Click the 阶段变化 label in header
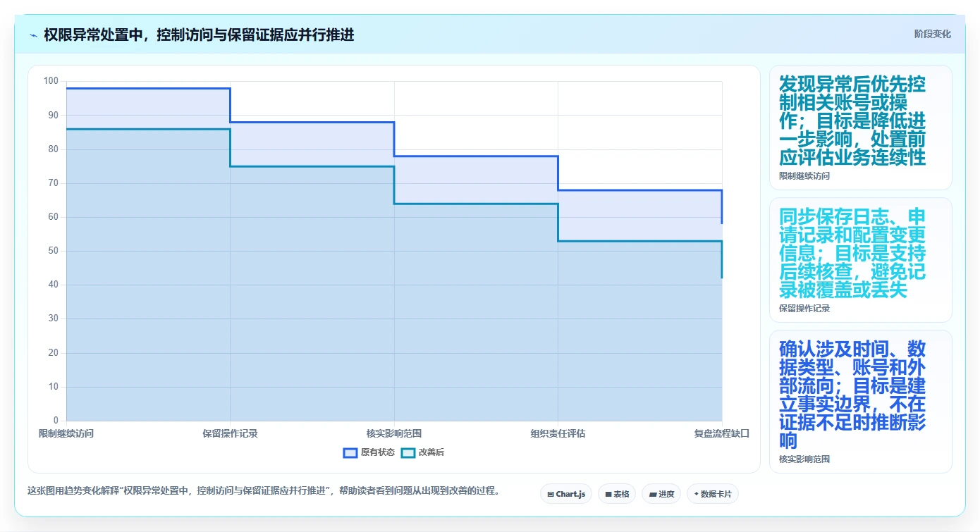Viewport: 980px width, 532px height. click(932, 34)
